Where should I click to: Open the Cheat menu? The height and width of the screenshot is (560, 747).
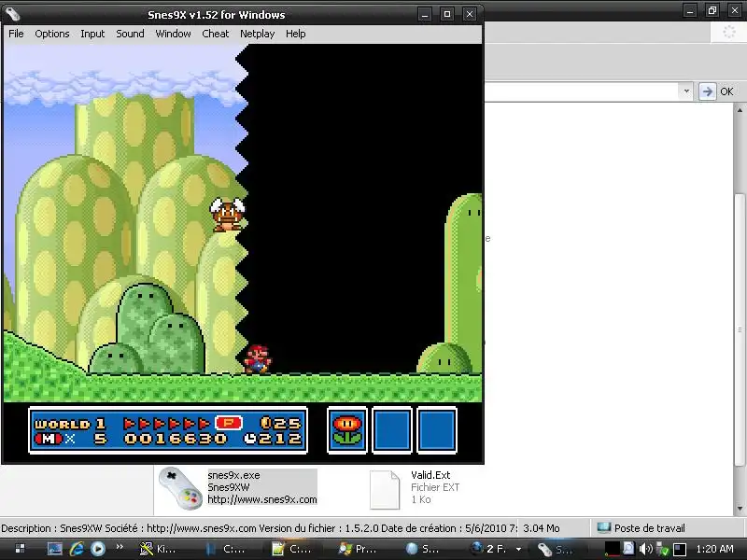(216, 34)
